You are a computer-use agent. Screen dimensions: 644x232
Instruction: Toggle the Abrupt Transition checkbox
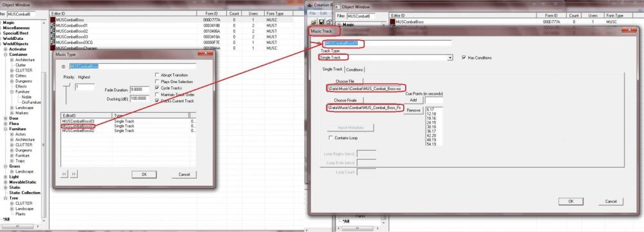[157, 75]
